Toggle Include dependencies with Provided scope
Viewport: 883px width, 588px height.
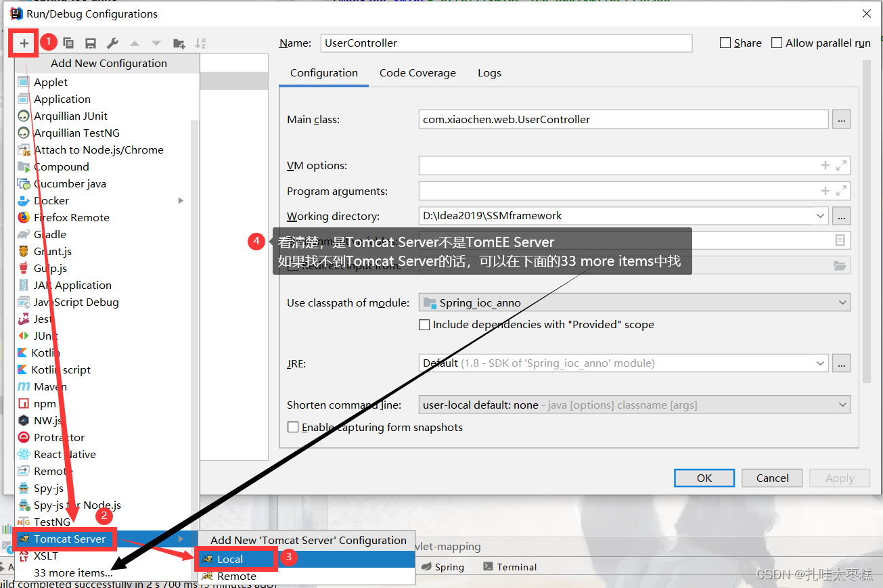click(x=424, y=325)
